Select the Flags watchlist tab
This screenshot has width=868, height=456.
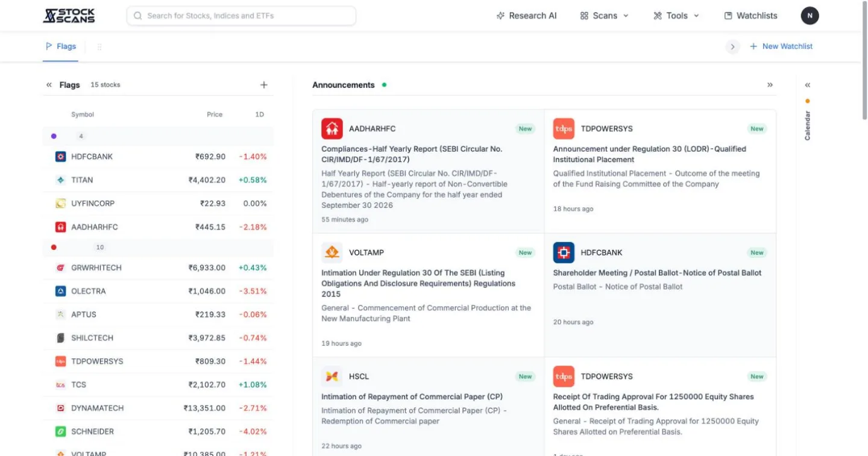[x=61, y=46]
